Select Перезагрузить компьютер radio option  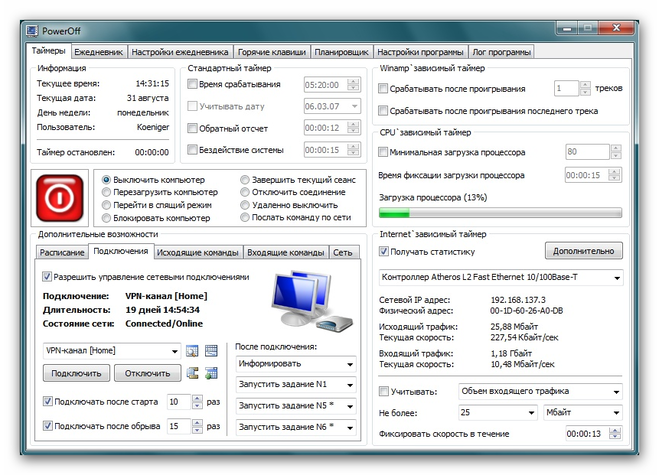coord(108,192)
